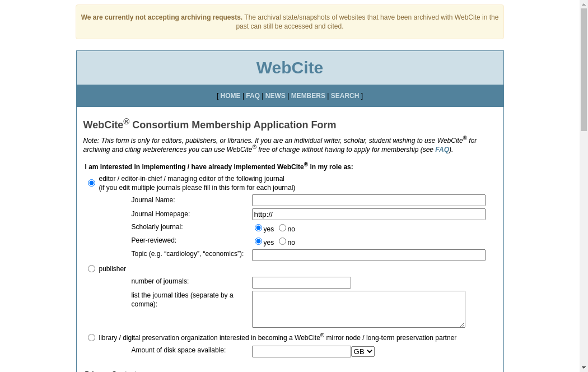588x372 pixels.
Task: Mark Peer-reviewed as yes
Action: click(258, 241)
